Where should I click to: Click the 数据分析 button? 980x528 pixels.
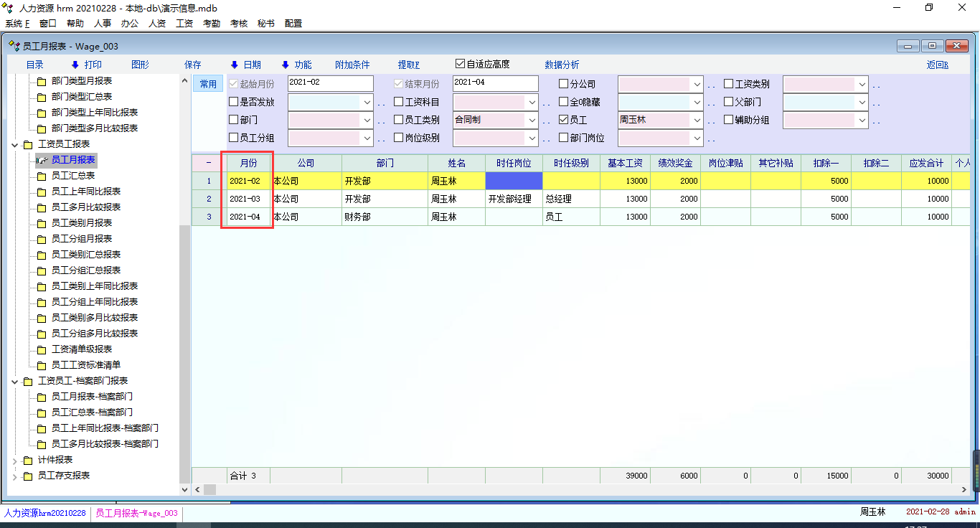[562, 65]
